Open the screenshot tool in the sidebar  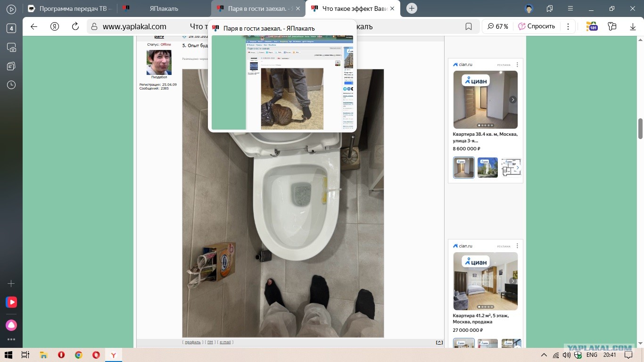point(11,47)
